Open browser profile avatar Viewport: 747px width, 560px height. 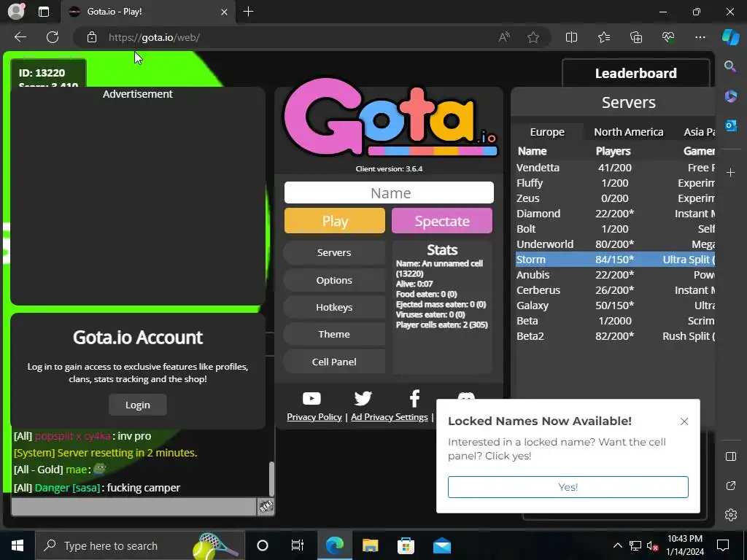[x=16, y=12]
